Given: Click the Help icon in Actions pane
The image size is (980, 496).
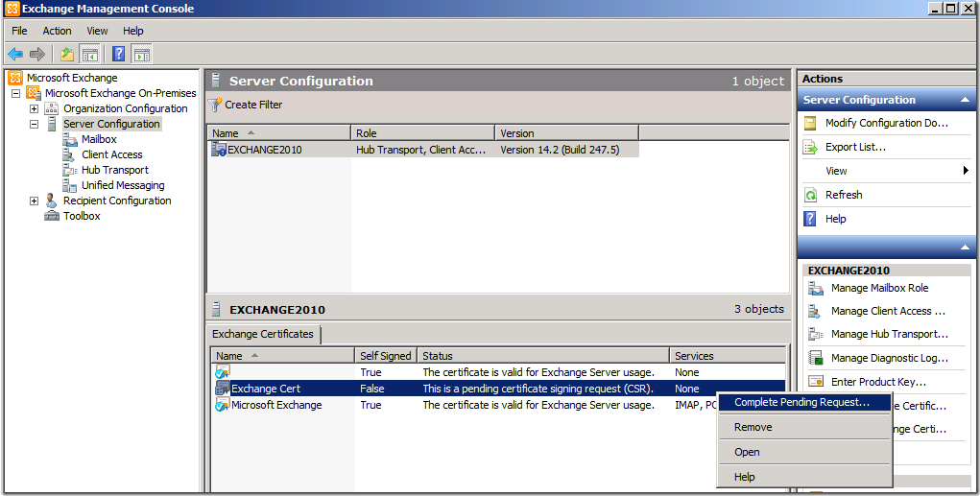Looking at the screenshot, I should click(x=811, y=219).
